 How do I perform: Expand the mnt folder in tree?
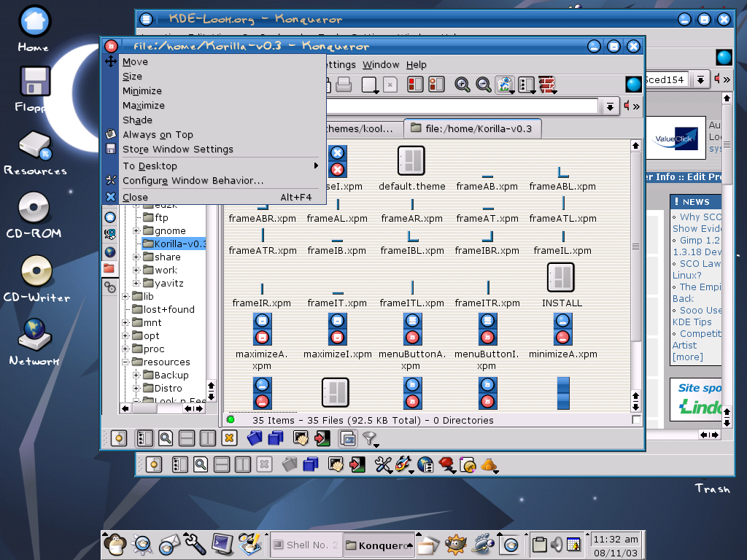(x=125, y=322)
